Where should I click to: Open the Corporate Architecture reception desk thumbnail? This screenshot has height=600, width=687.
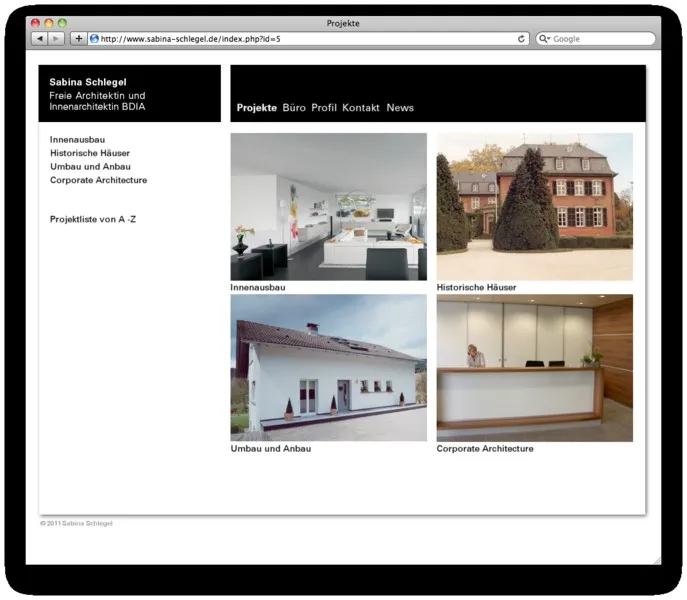click(x=535, y=368)
